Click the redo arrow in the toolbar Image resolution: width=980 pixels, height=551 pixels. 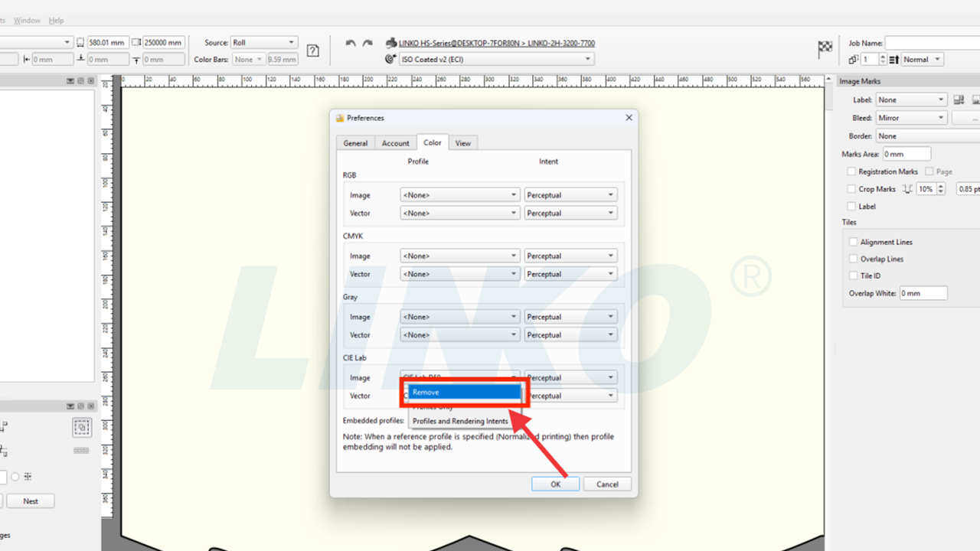click(x=367, y=44)
